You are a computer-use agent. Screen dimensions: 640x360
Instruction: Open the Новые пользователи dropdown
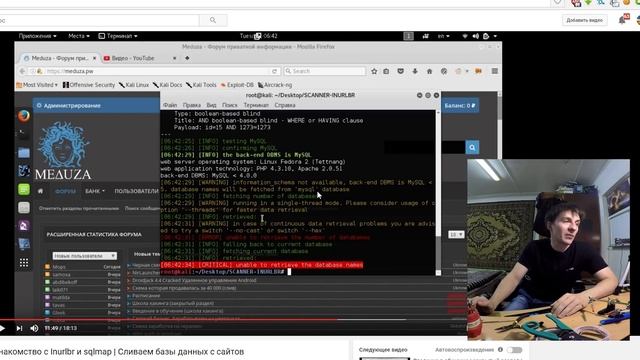[84, 256]
